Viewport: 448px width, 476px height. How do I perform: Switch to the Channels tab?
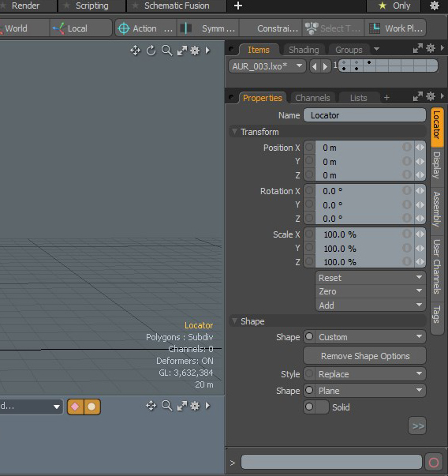coord(312,98)
